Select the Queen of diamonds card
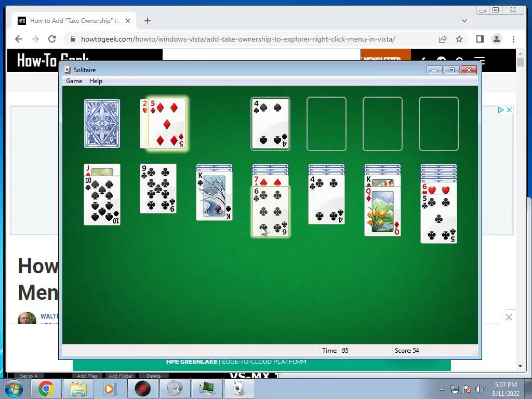The width and height of the screenshot is (532, 399). pyautogui.click(x=382, y=211)
